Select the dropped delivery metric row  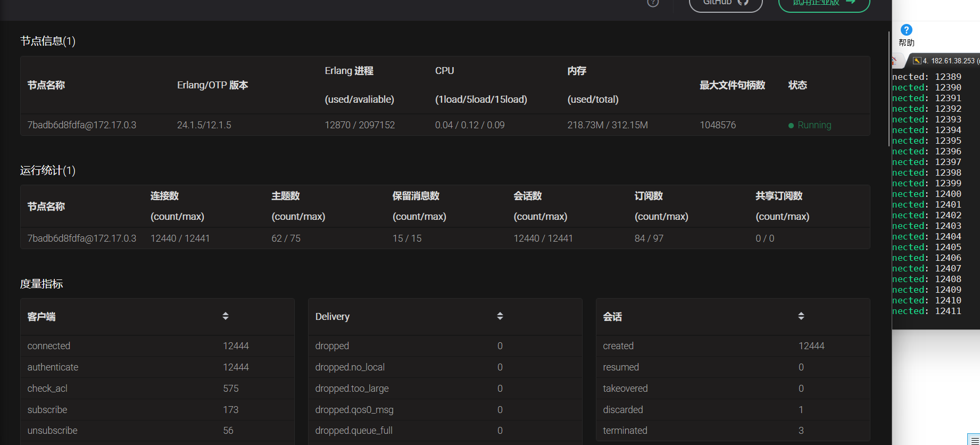click(445, 346)
